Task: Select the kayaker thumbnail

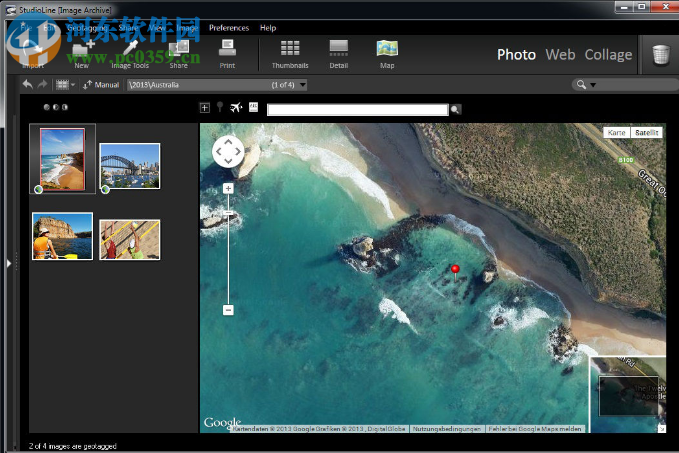Action: click(62, 236)
